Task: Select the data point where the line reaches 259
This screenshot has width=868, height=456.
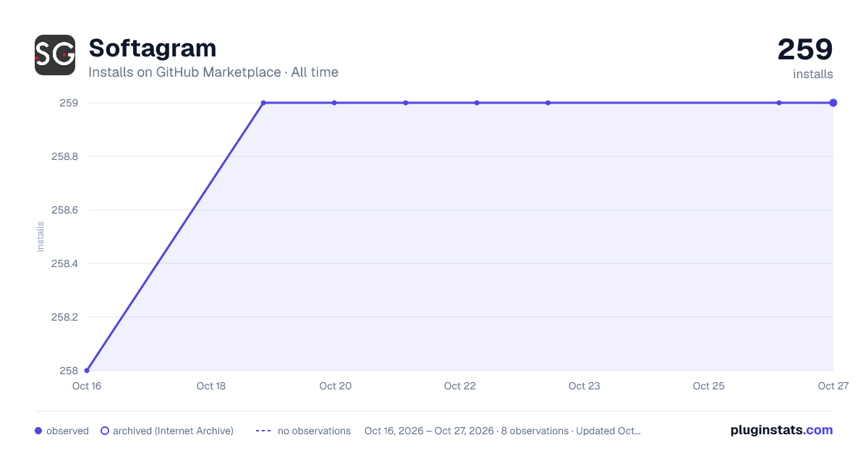Action: coord(263,103)
